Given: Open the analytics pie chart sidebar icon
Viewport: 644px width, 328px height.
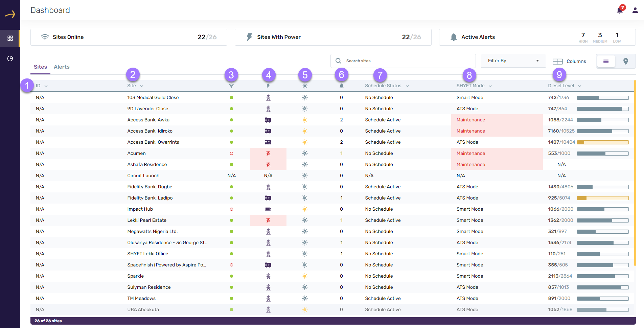Looking at the screenshot, I should pyautogui.click(x=10, y=58).
